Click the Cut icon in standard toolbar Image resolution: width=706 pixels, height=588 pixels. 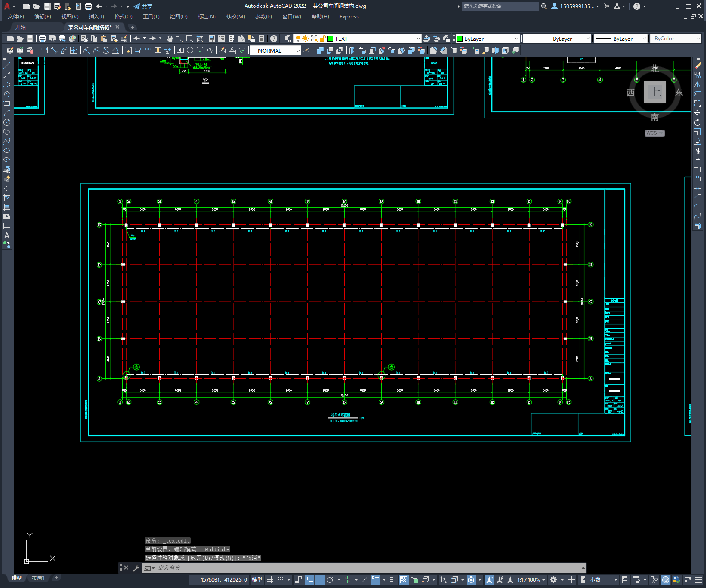pyautogui.click(x=84, y=39)
